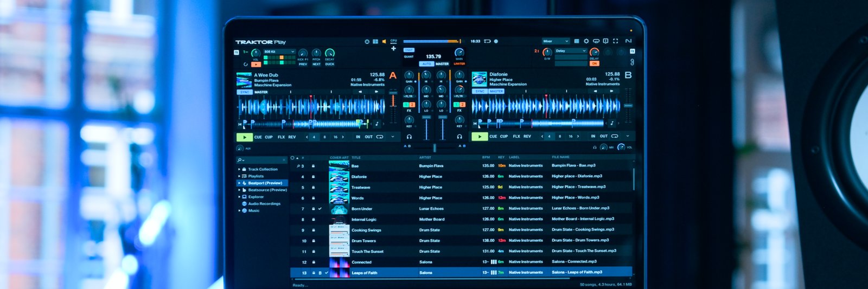Sort tracks by ARTIST column header
The height and width of the screenshot is (289, 868).
pyautogui.click(x=425, y=158)
